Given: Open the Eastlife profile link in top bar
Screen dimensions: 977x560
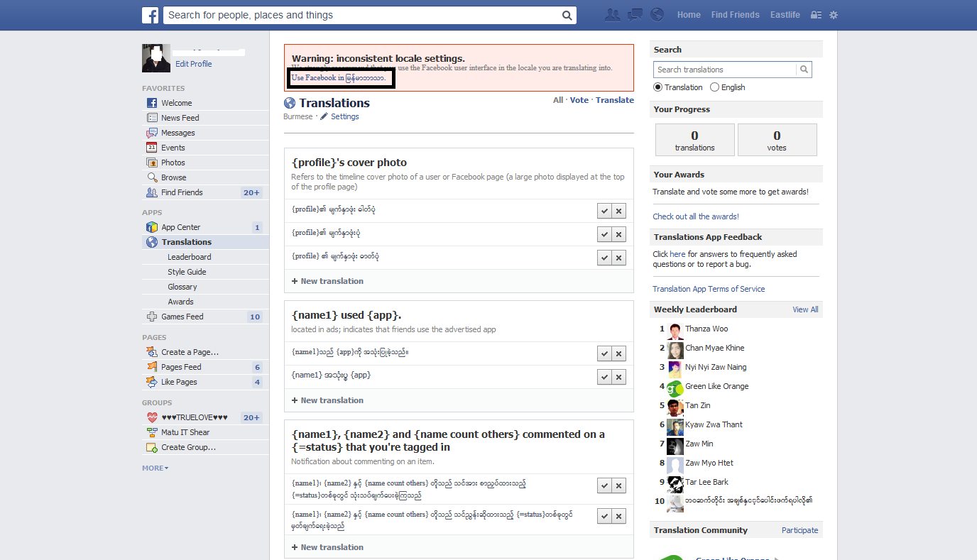Looking at the screenshot, I should click(x=785, y=15).
